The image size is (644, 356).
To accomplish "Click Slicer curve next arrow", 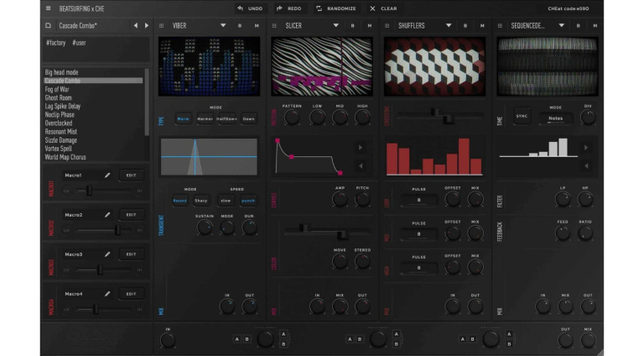I will coord(361,148).
